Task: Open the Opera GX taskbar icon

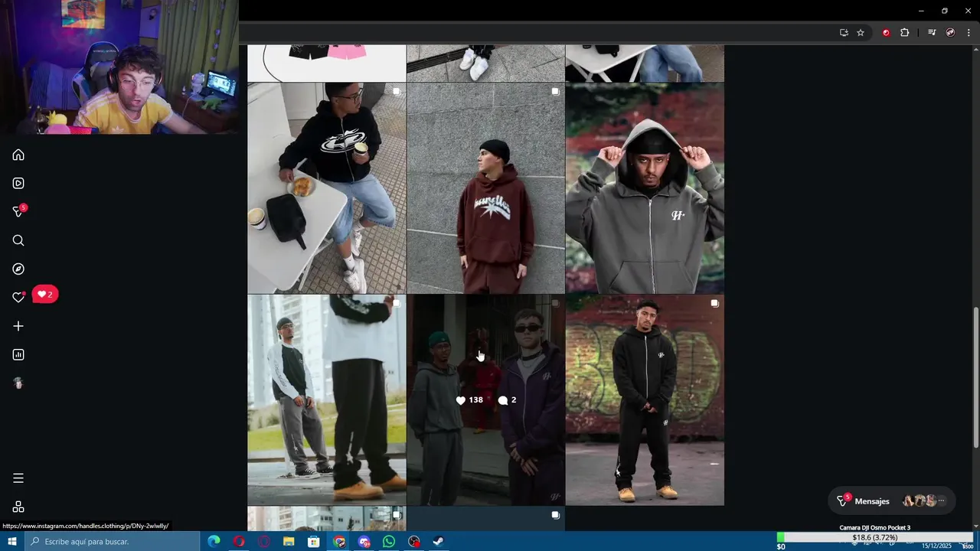Action: click(x=264, y=542)
